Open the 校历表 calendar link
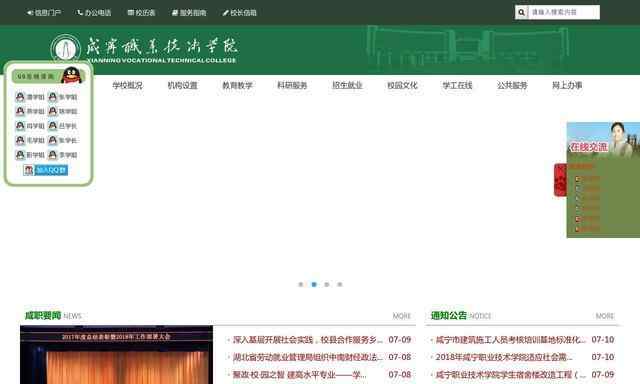Image resolution: width=640 pixels, height=384 pixels. click(141, 13)
